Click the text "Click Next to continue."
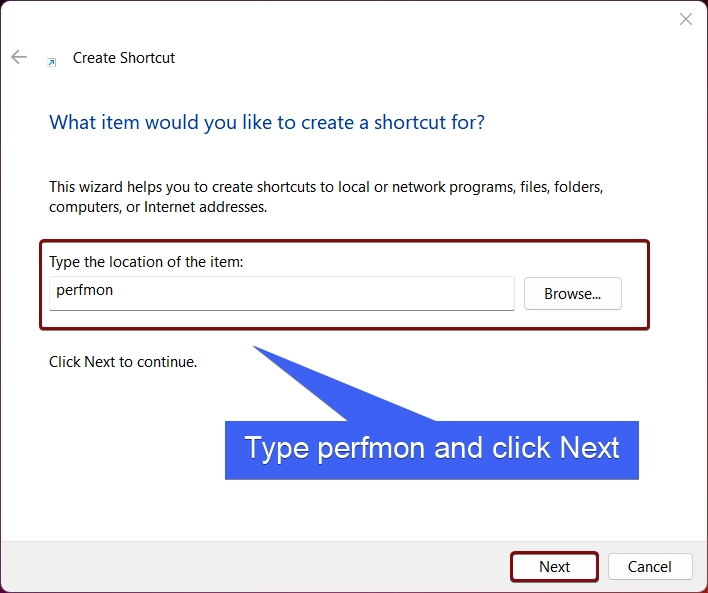 point(123,362)
